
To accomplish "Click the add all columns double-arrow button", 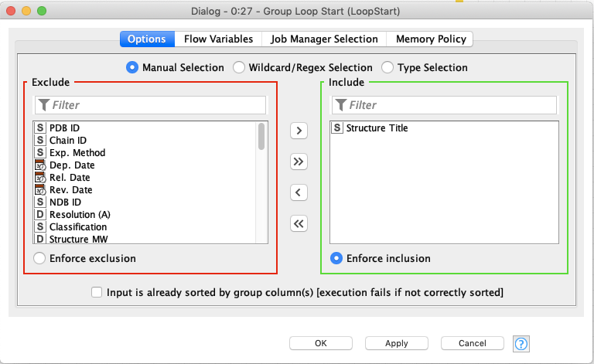I will tap(299, 162).
